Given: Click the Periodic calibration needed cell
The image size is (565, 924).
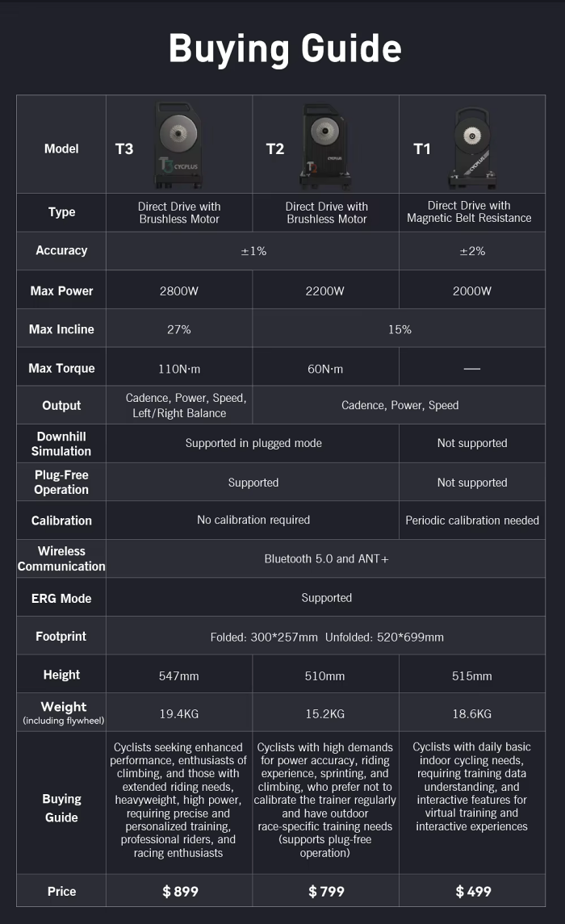Looking at the screenshot, I should (472, 521).
